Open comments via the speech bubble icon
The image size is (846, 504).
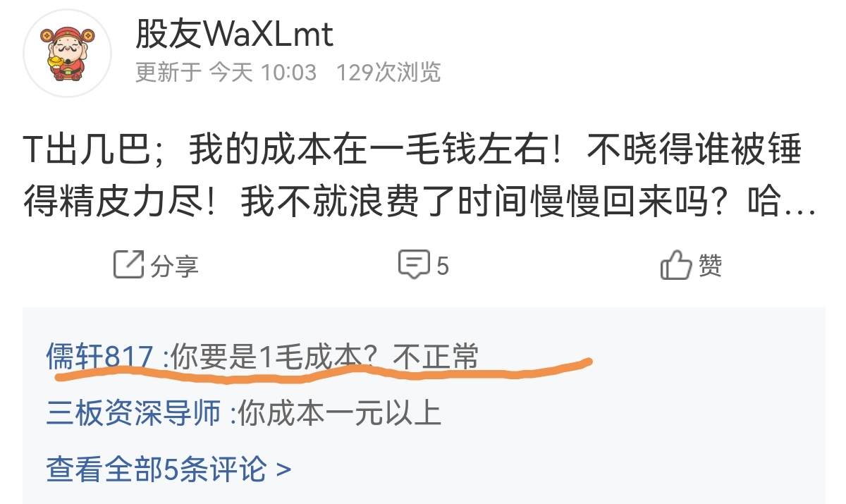(414, 264)
